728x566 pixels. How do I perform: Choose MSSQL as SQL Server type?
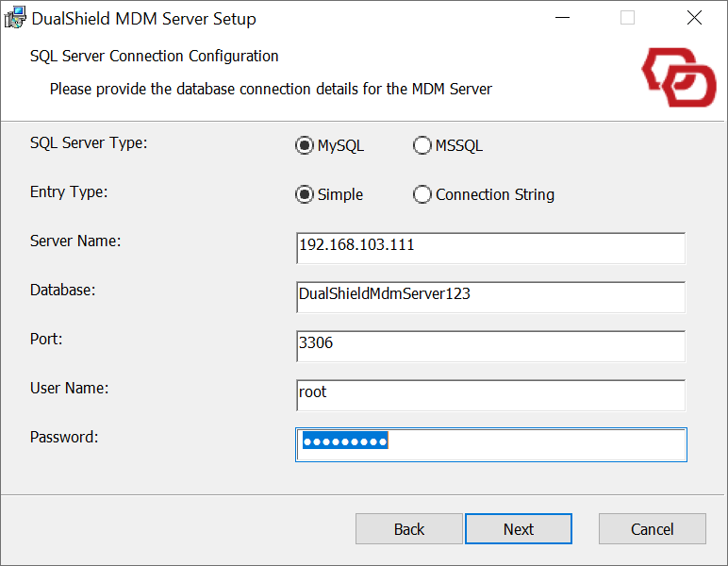click(422, 145)
